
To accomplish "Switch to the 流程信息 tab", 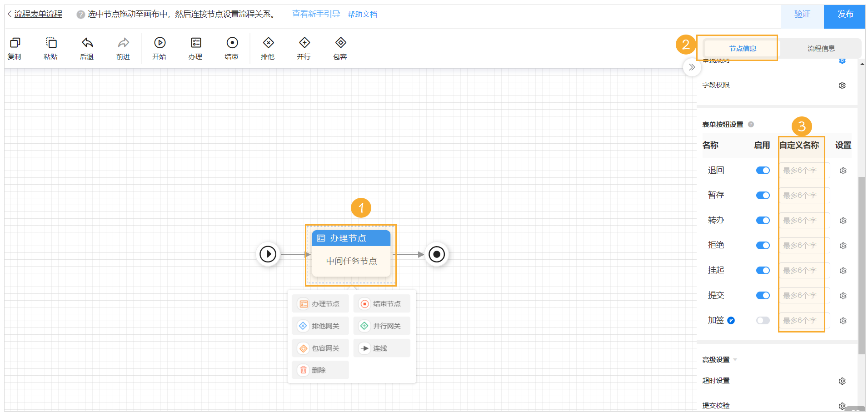I will 820,48.
